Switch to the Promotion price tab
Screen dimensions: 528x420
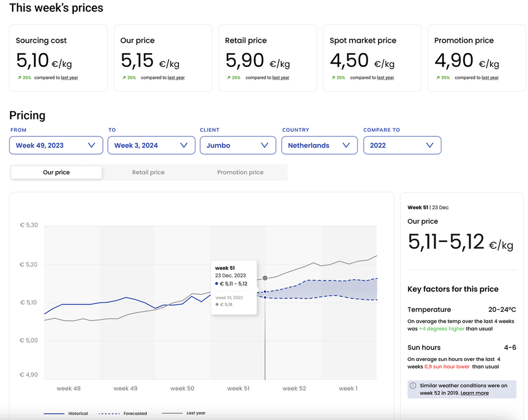click(x=240, y=172)
